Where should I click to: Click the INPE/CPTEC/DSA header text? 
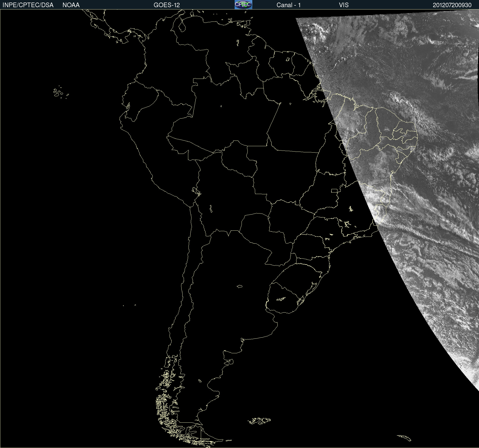(28, 5)
